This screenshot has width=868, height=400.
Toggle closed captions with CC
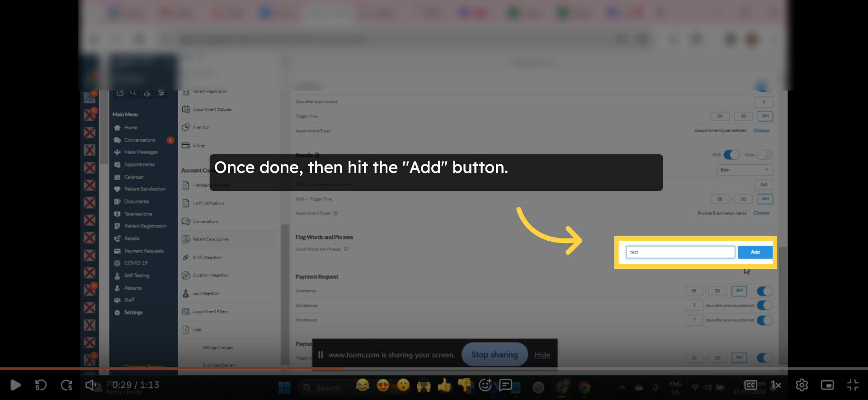(750, 385)
